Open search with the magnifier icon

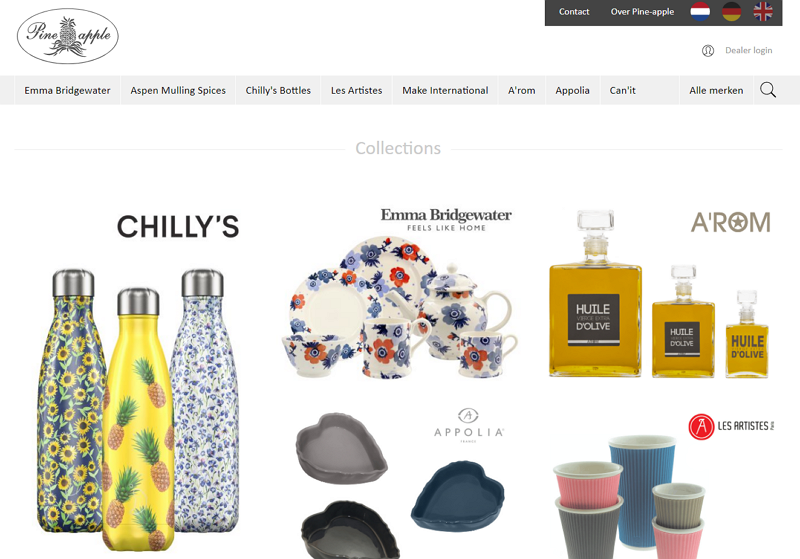click(768, 90)
